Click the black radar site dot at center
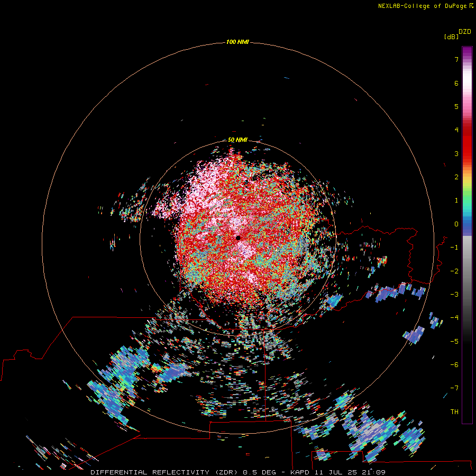Image resolution: width=476 pixels, height=476 pixels. point(239,238)
